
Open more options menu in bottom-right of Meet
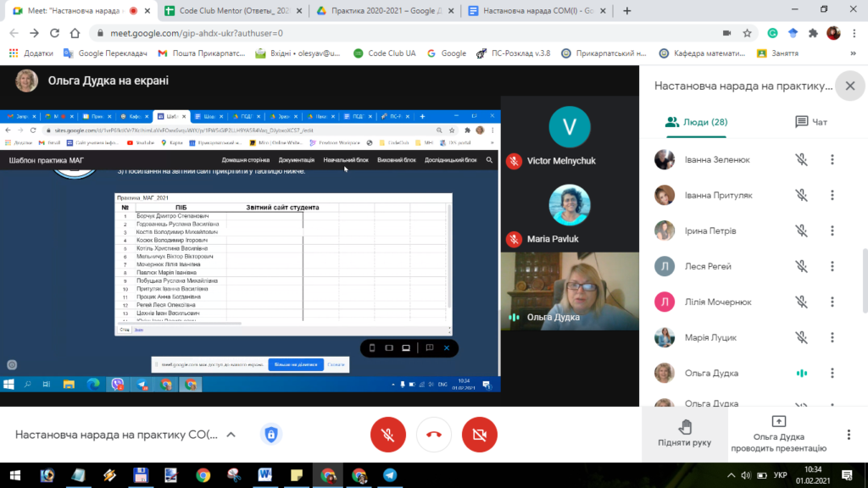(x=849, y=435)
